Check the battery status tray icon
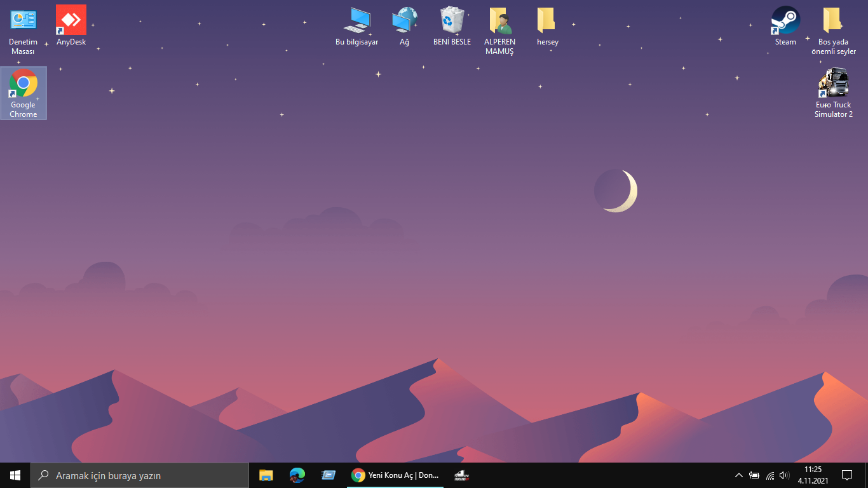Screen dimensions: 868x488 tap(754, 475)
